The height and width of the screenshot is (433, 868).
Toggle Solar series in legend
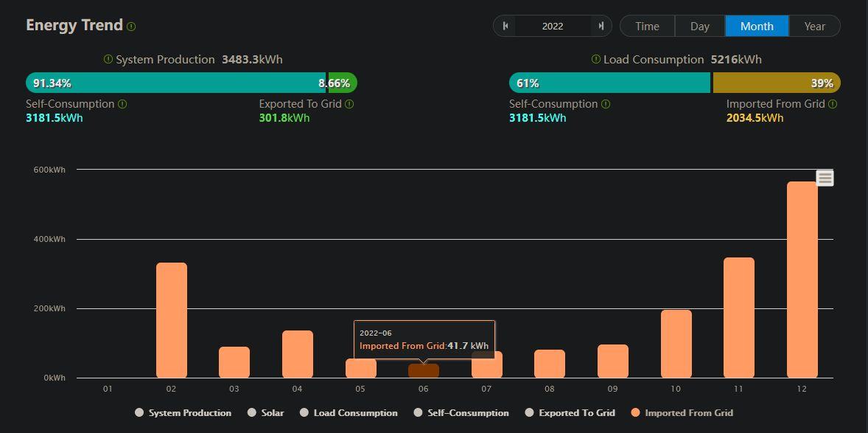click(265, 412)
